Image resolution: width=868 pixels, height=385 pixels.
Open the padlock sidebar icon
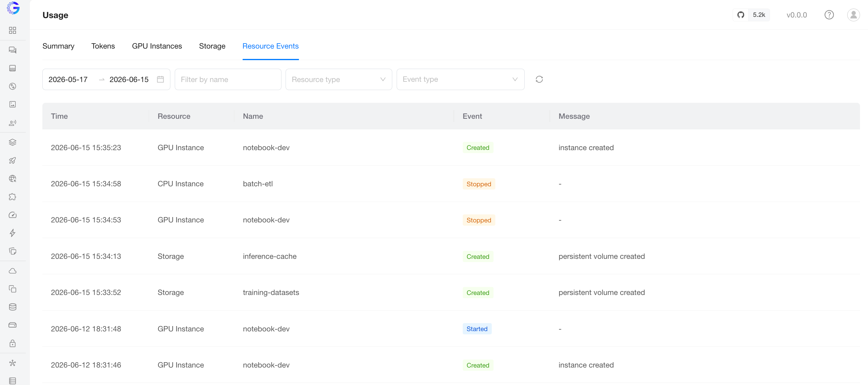coord(12,343)
